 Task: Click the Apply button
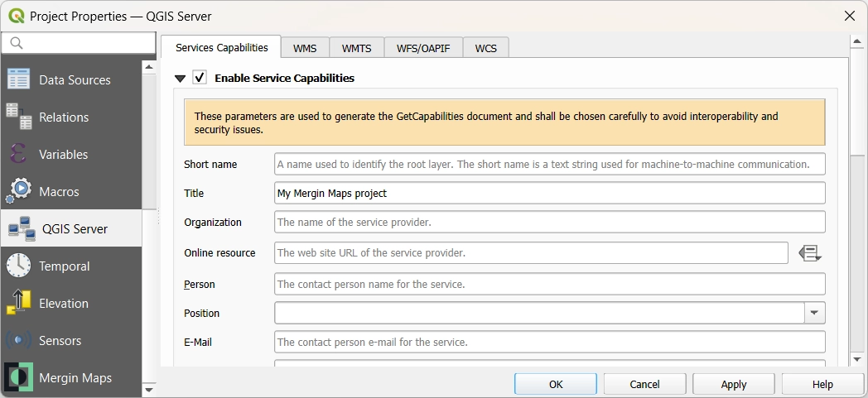[x=734, y=384]
